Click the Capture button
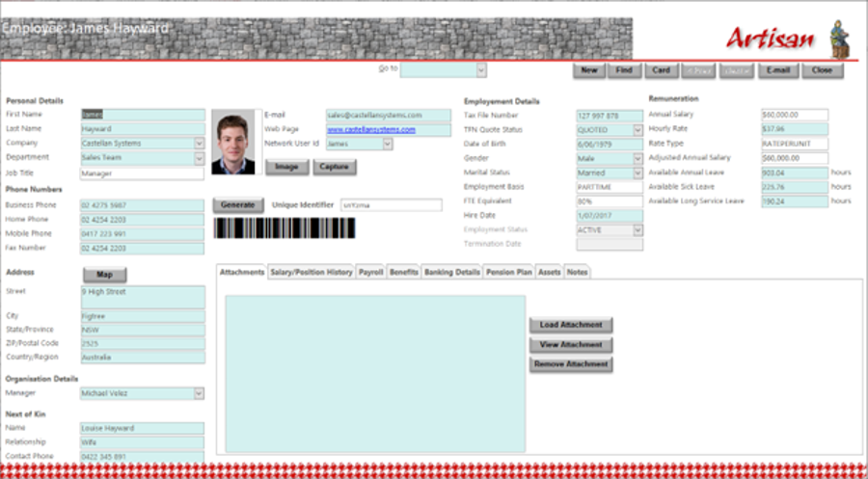This screenshot has width=868, height=479. (335, 167)
